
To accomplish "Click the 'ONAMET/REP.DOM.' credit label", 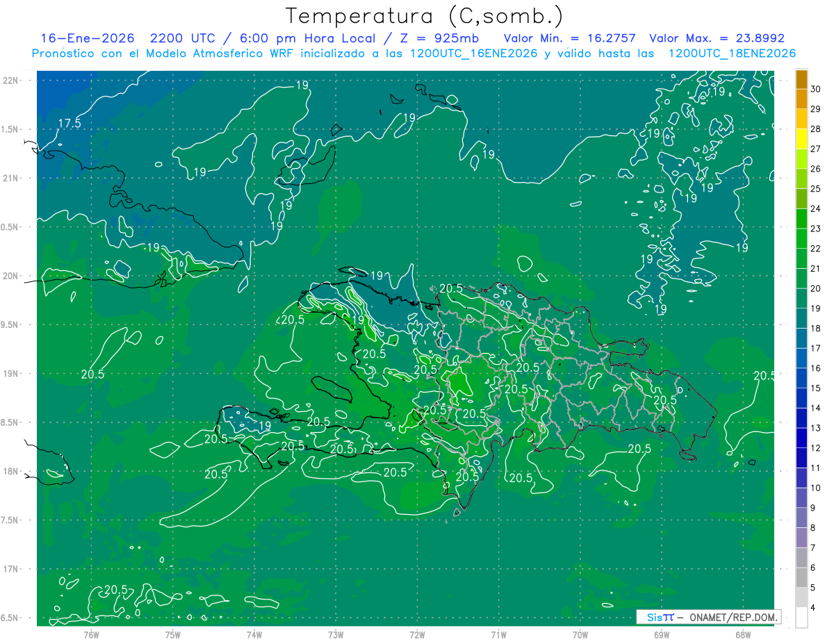I will (735, 617).
